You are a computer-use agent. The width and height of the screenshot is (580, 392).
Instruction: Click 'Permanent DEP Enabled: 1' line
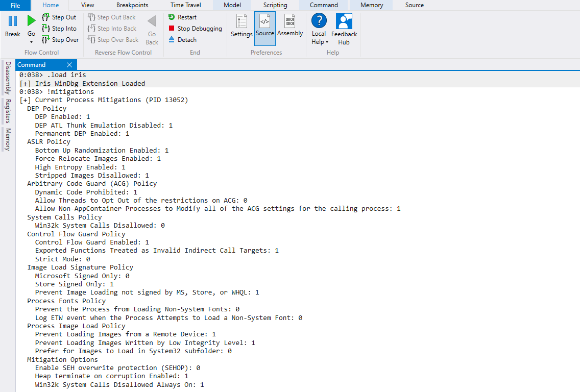click(x=82, y=134)
